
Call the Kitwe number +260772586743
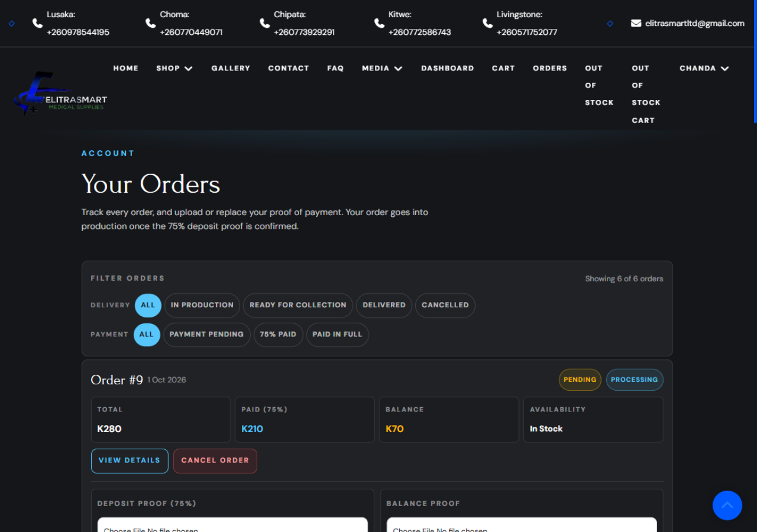coord(420,32)
